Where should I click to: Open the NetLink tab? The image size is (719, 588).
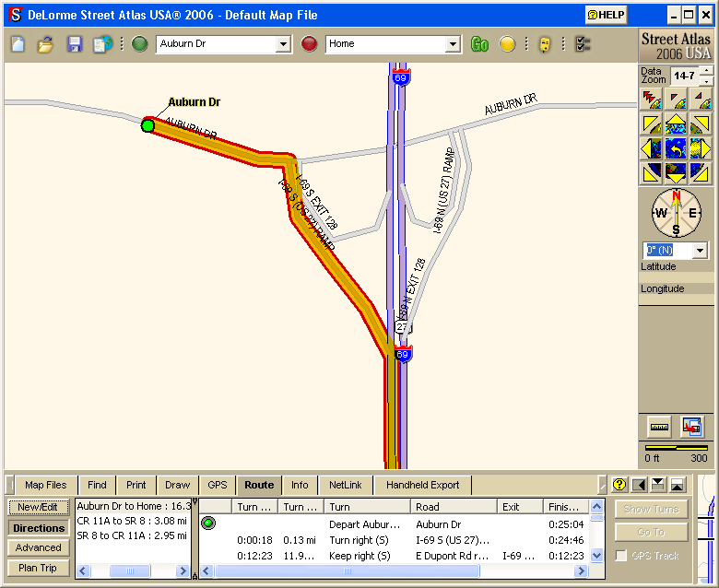(346, 485)
